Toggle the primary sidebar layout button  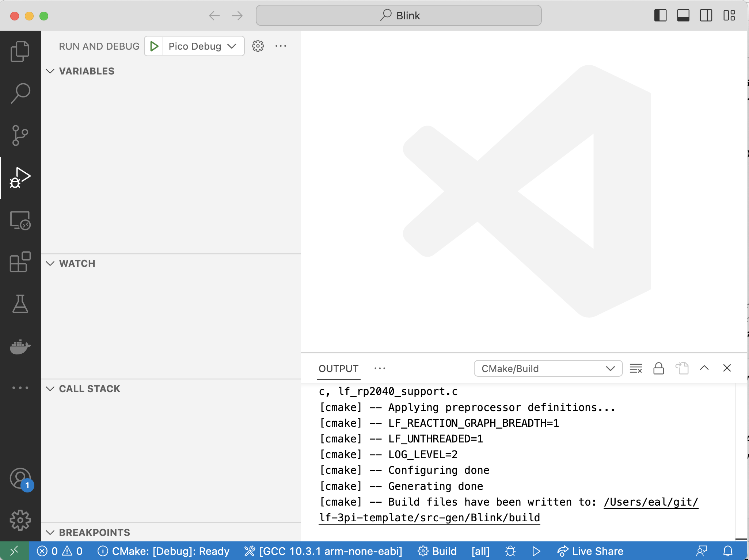point(660,16)
